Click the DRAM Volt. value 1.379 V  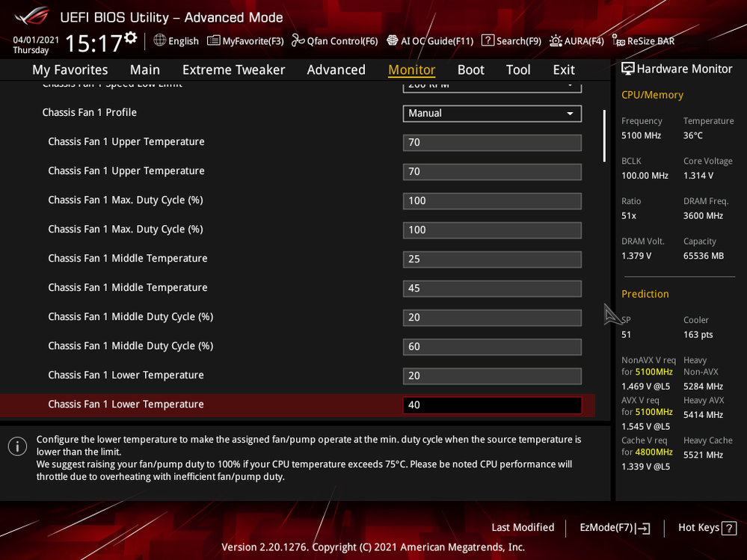[636, 256]
